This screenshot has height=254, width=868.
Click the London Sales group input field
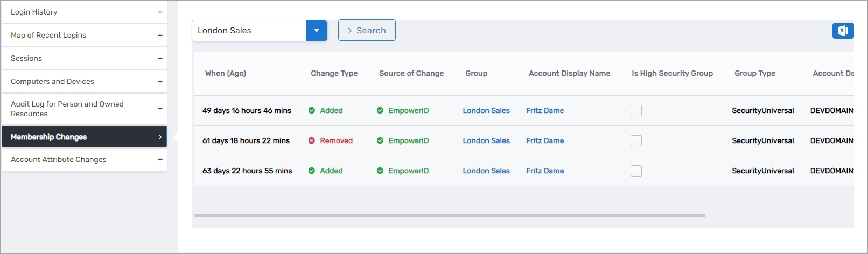point(249,31)
